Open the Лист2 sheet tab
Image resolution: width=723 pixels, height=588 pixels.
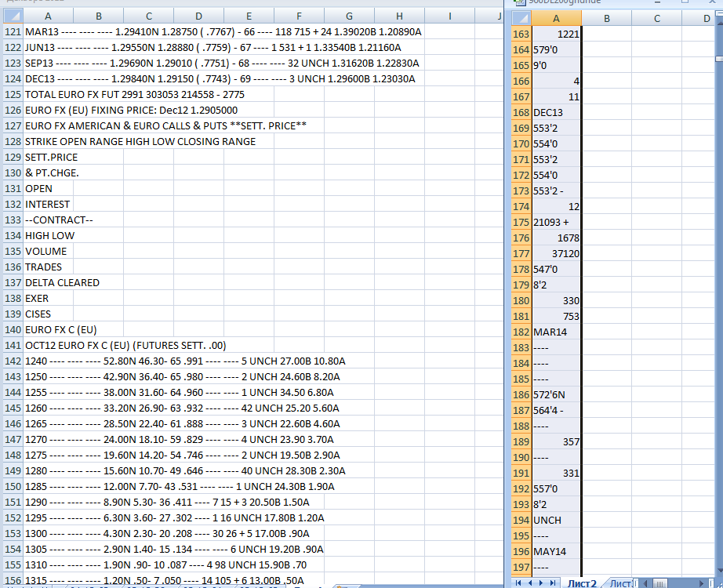tap(581, 583)
